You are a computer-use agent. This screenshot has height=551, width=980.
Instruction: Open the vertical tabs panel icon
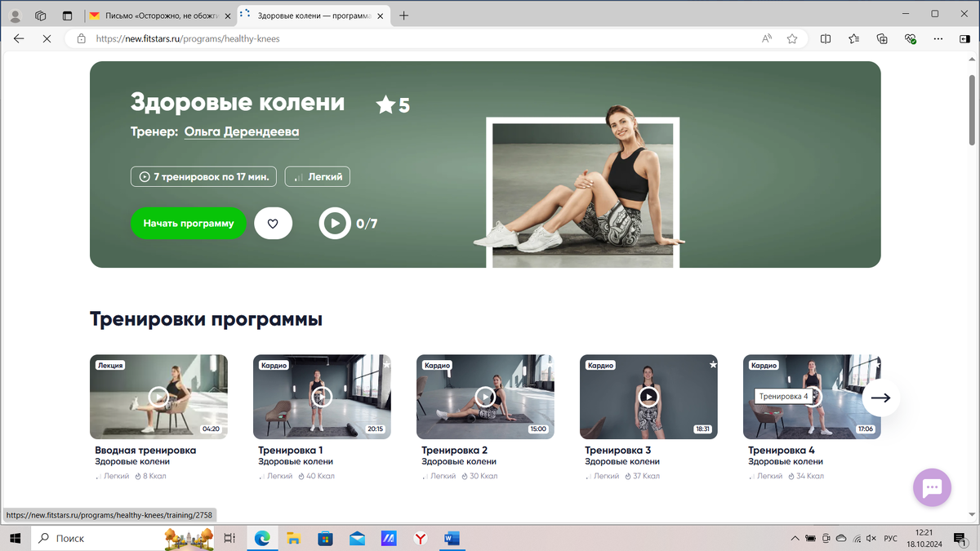(x=67, y=15)
